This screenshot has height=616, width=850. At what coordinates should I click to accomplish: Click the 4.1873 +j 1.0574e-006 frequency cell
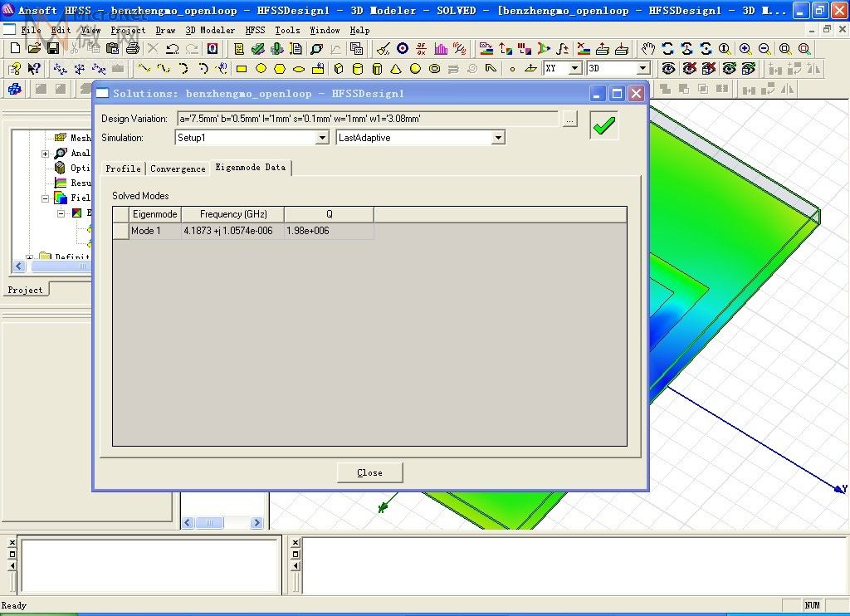click(233, 231)
